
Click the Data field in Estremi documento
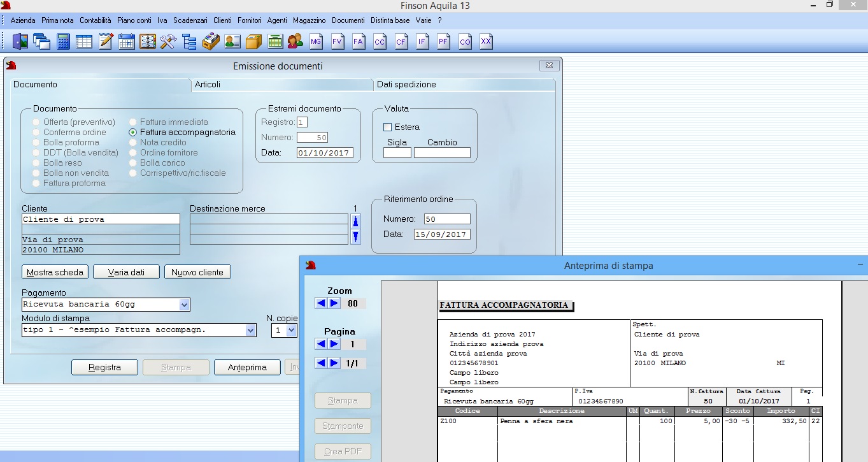tap(325, 153)
